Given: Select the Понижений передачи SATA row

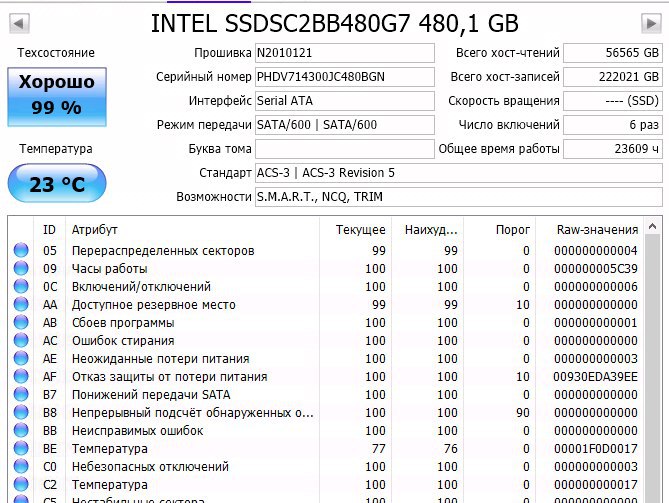Looking at the screenshot, I should click(x=326, y=394).
